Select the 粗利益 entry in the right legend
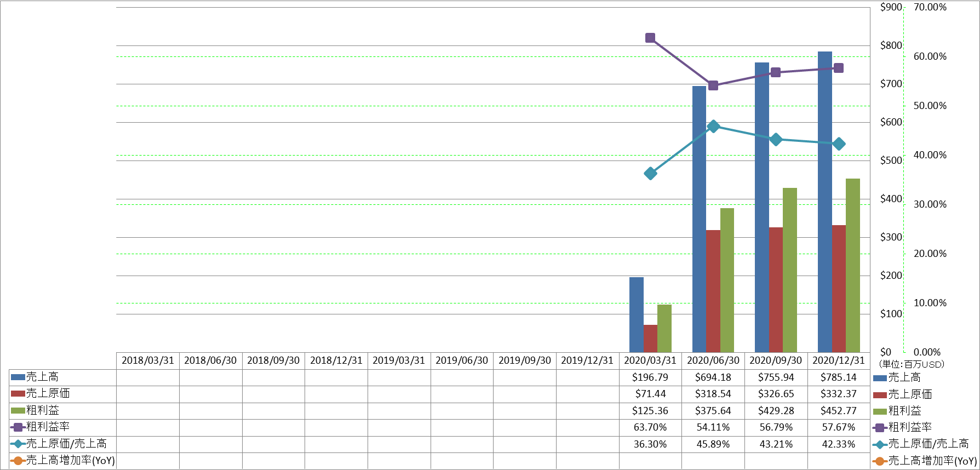The height and width of the screenshot is (470, 980). coord(897,410)
